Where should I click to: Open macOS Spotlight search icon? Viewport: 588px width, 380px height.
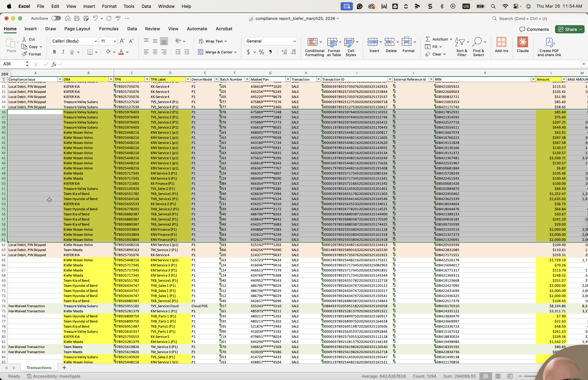point(493,6)
